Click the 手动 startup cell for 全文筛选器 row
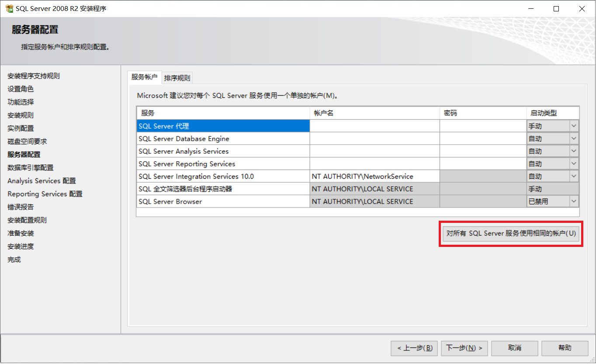Image resolution: width=596 pixels, height=364 pixels. pos(553,189)
